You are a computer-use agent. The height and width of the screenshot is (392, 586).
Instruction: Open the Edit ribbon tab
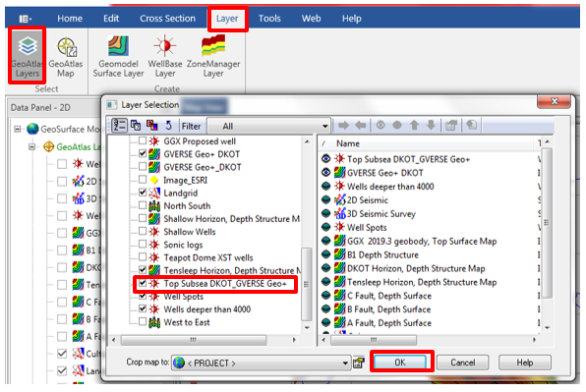coord(111,19)
